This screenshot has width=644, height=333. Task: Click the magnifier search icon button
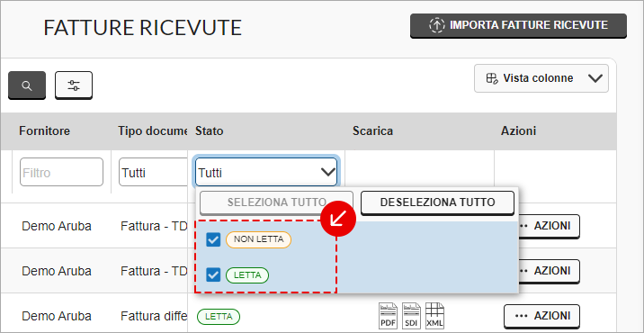[27, 85]
